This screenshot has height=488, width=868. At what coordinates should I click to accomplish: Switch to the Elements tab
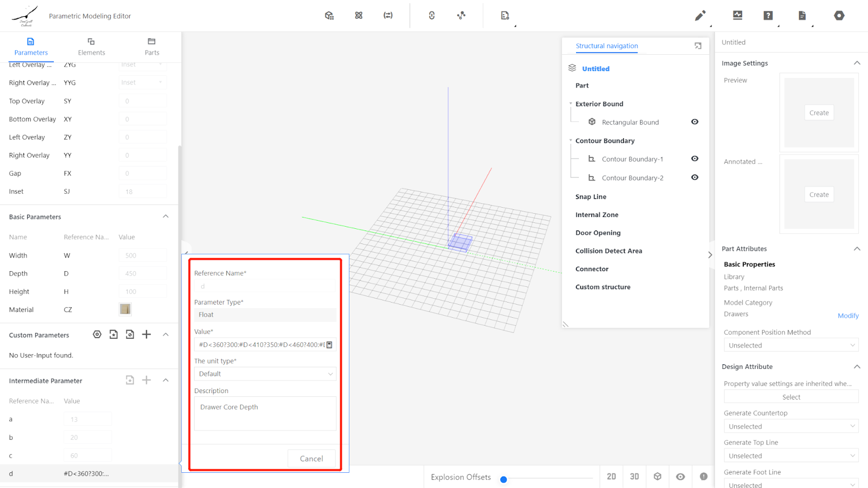pos(91,47)
